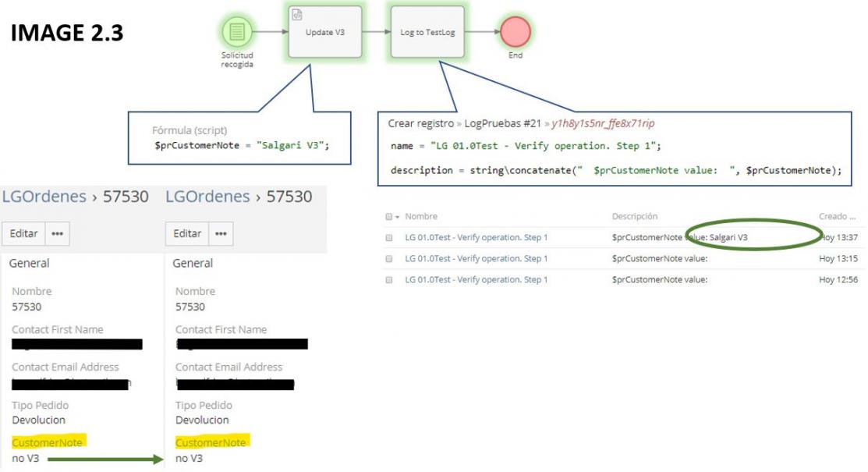Screen dimensions: 868x472
Task: Check the log row created Hoy 13:15
Action: pos(388,259)
